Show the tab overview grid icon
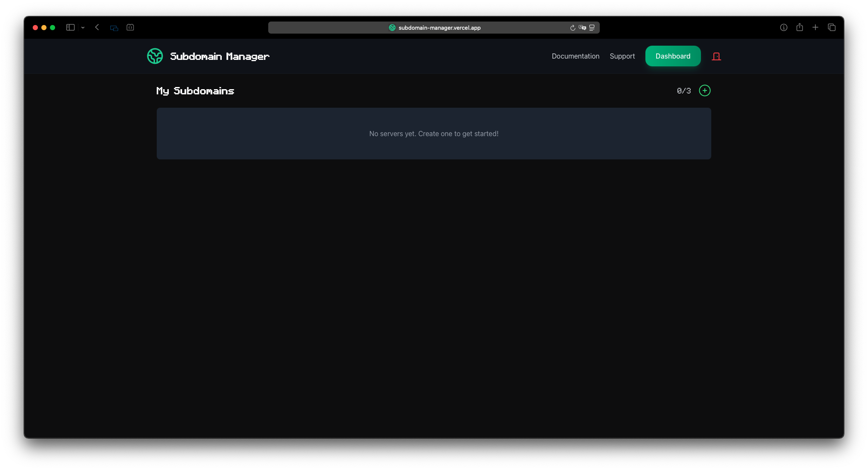This screenshot has height=470, width=868. 831,27
